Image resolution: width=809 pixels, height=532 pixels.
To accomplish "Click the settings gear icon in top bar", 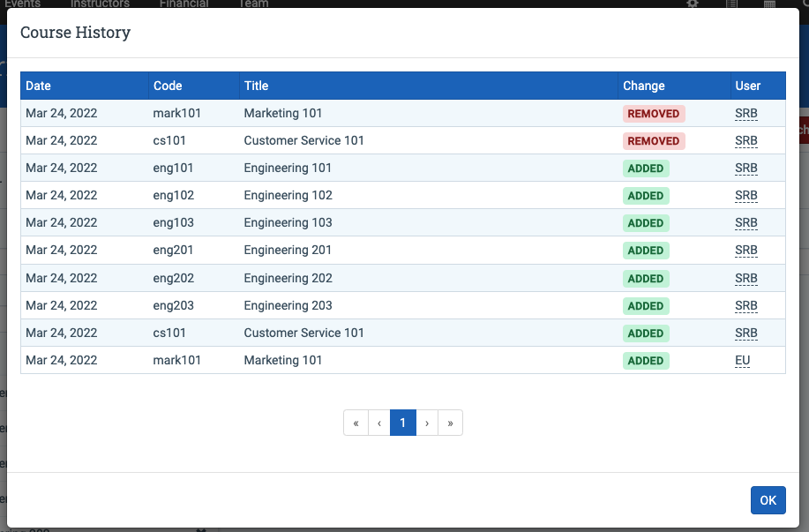I will click(x=693, y=4).
